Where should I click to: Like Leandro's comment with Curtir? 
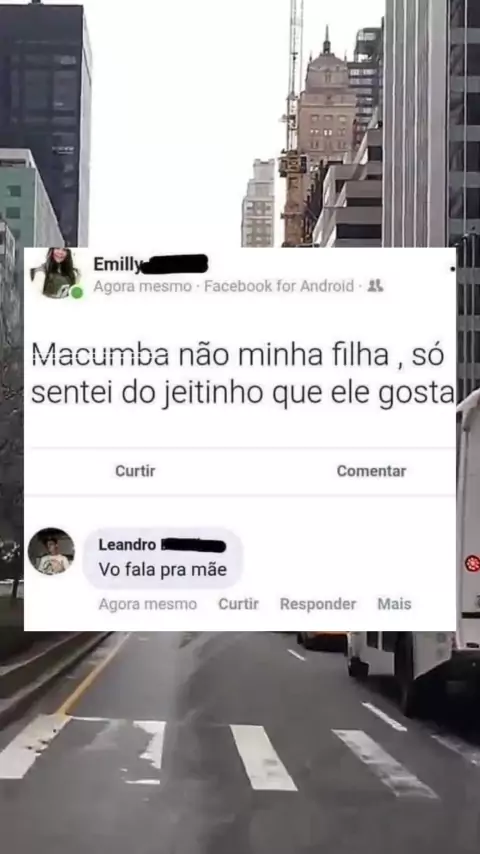238,604
